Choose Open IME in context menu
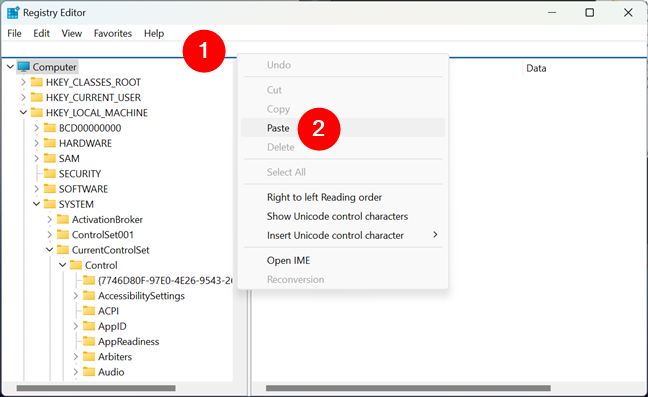 coord(343,260)
